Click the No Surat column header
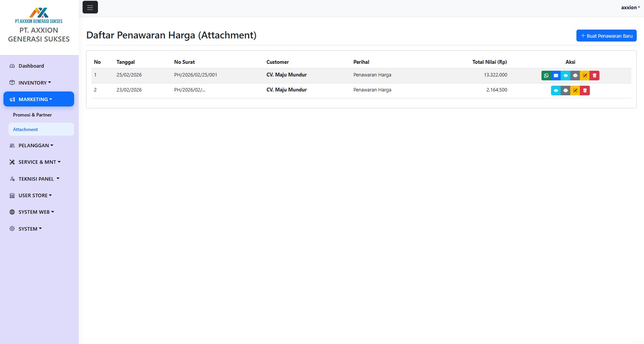Image resolution: width=644 pixels, height=344 pixels. tap(184, 62)
